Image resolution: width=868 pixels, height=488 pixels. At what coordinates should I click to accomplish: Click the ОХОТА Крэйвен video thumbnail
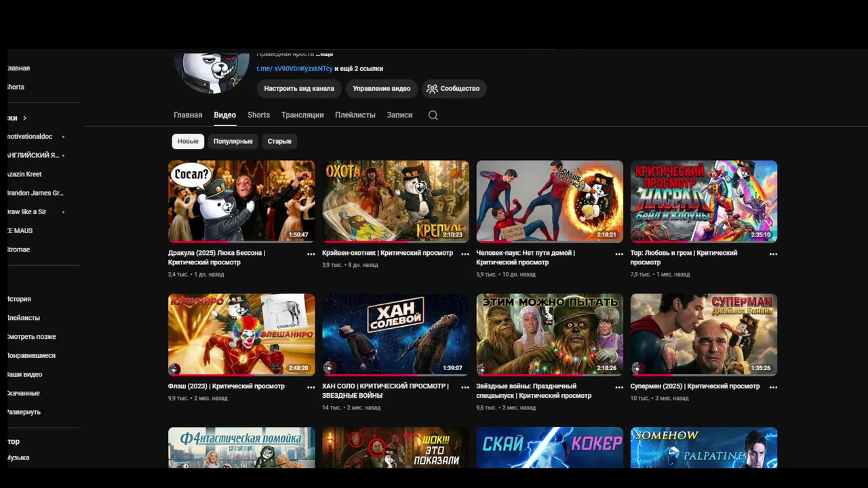click(395, 201)
